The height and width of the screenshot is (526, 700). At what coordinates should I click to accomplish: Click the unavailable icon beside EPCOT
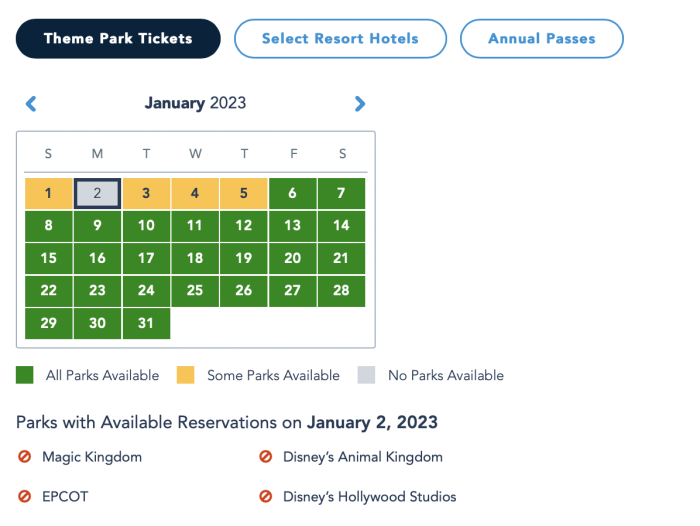click(x=25, y=496)
